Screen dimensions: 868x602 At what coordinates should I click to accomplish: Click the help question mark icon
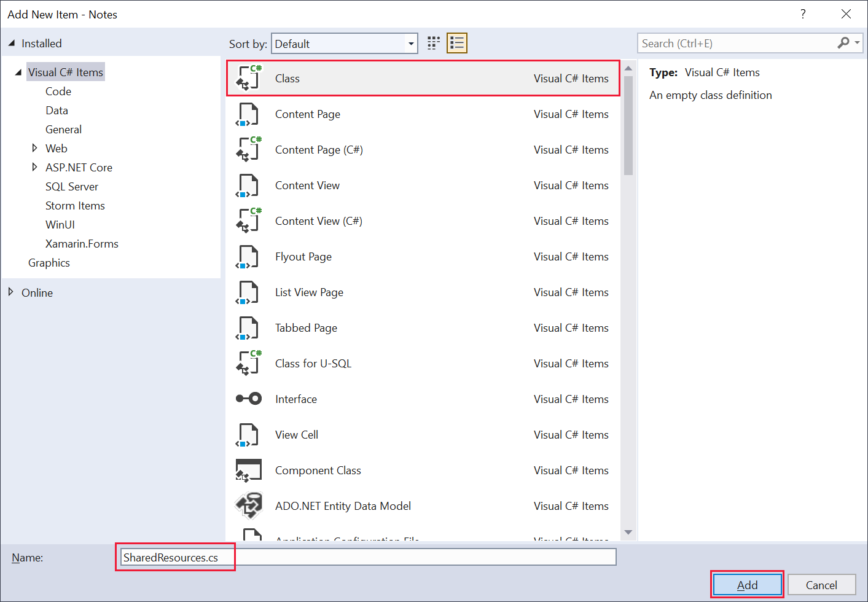[x=803, y=14]
